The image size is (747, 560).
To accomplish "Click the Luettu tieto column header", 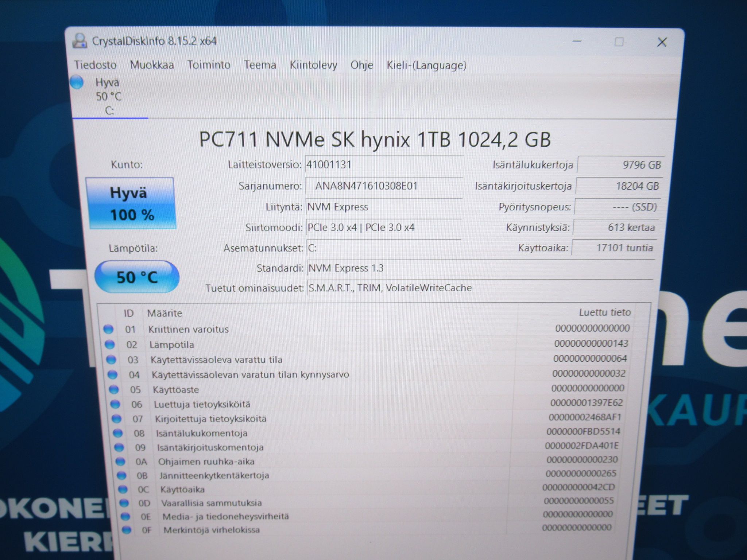I will [x=605, y=312].
